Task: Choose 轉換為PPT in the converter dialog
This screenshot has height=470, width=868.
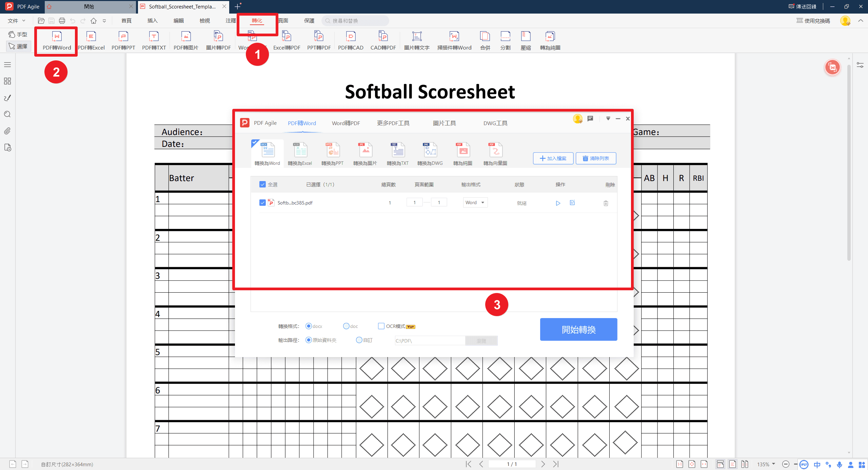Action: pos(332,154)
